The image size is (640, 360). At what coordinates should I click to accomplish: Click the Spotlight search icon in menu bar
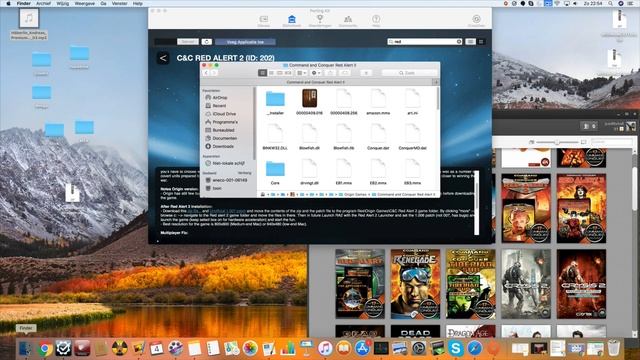point(610,3)
